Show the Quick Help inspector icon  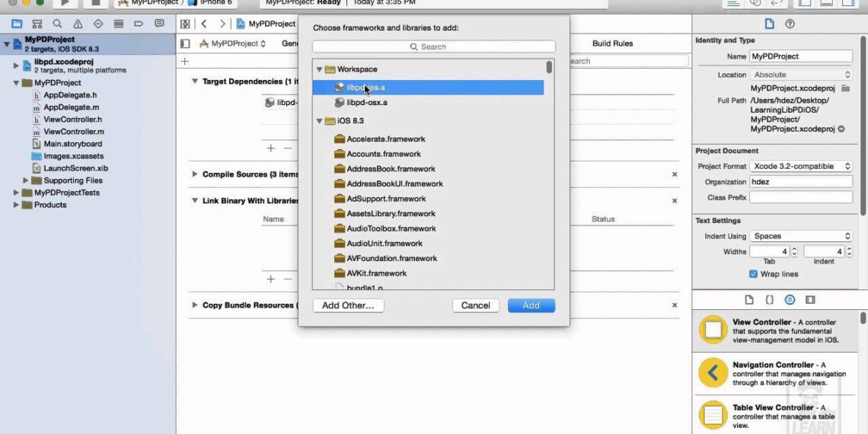(x=790, y=24)
